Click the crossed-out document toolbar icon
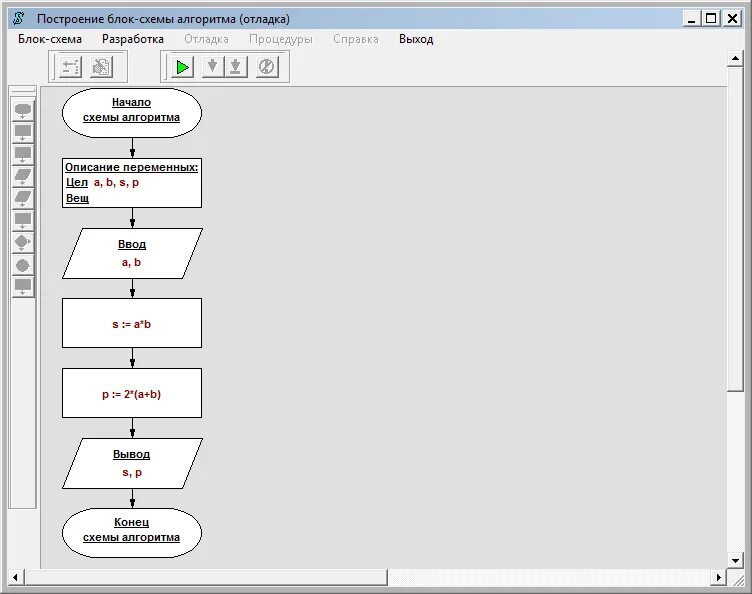The height and width of the screenshot is (594, 752). tap(101, 67)
